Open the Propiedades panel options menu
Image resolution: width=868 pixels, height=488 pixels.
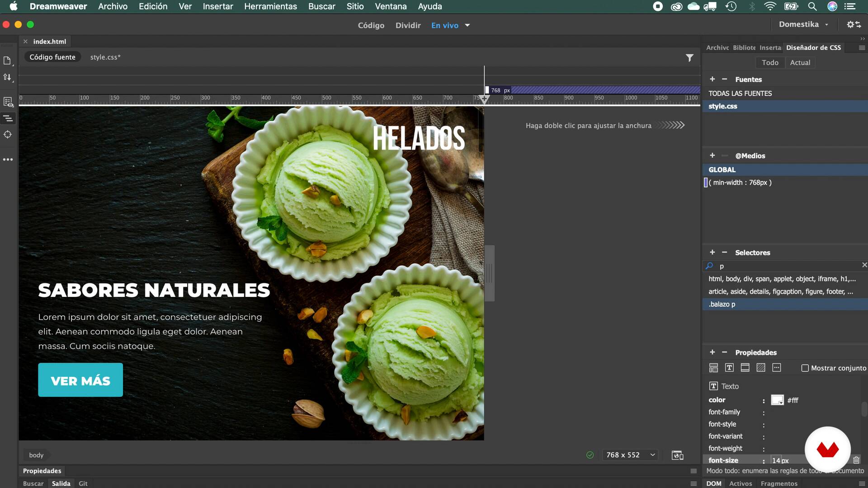[x=693, y=471]
